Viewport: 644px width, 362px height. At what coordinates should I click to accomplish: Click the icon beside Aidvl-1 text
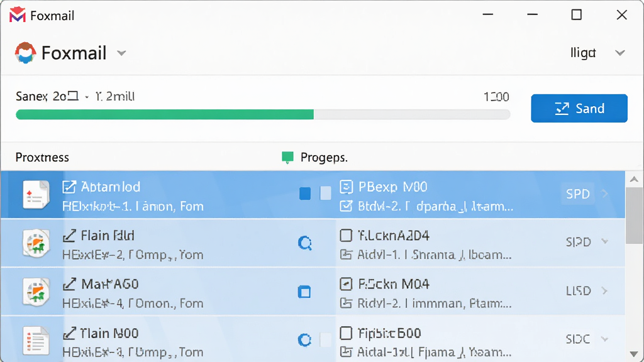click(347, 255)
